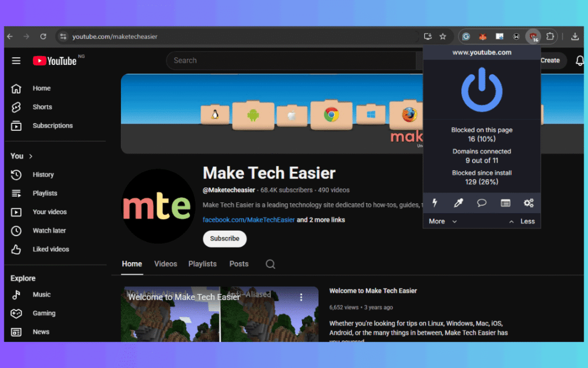
Task: Subscribe to Make Tech Easier
Action: pyautogui.click(x=224, y=239)
